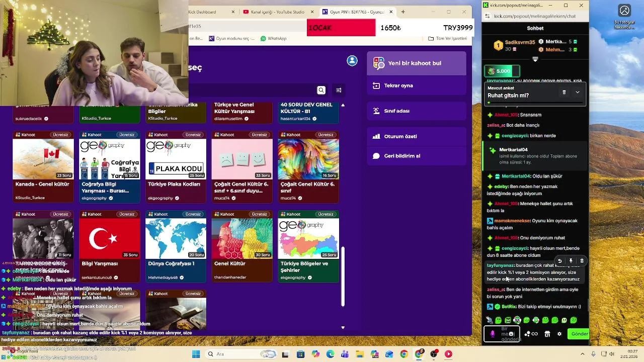Open chat settings gear icon

(x=559, y=334)
